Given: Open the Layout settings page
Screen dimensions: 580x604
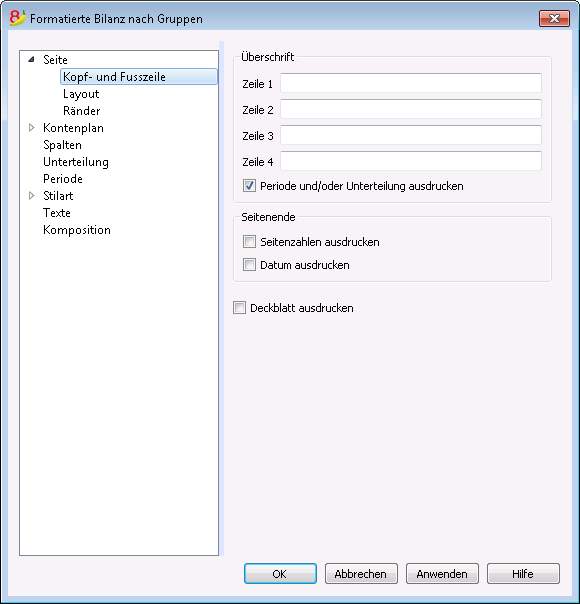Looking at the screenshot, I should pyautogui.click(x=81, y=94).
